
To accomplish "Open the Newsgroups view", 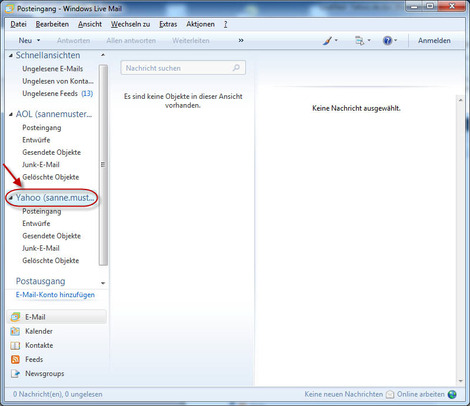I will 45,374.
